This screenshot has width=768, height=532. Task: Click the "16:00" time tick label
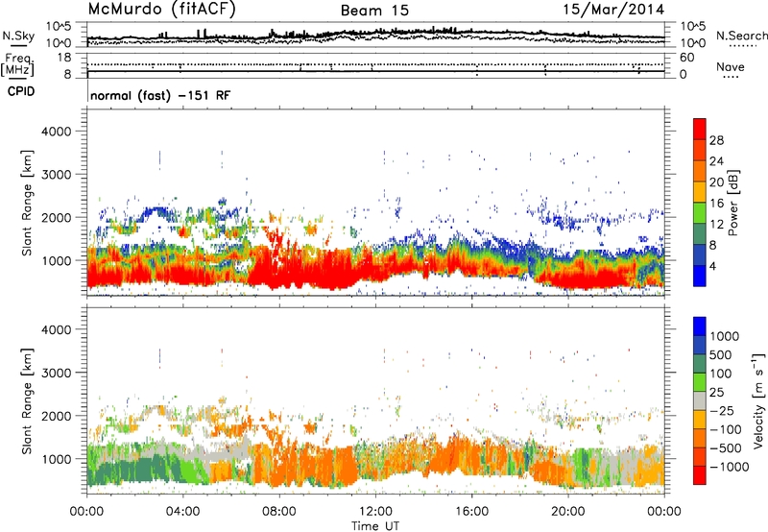[x=471, y=512]
